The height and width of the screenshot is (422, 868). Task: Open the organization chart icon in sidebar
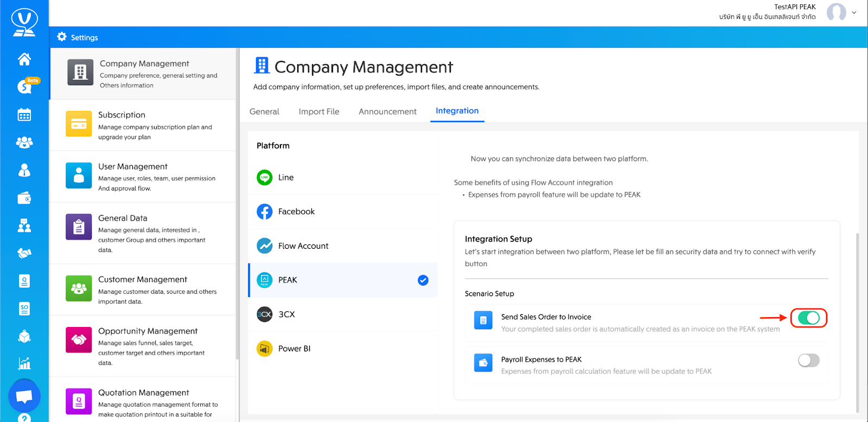24,225
